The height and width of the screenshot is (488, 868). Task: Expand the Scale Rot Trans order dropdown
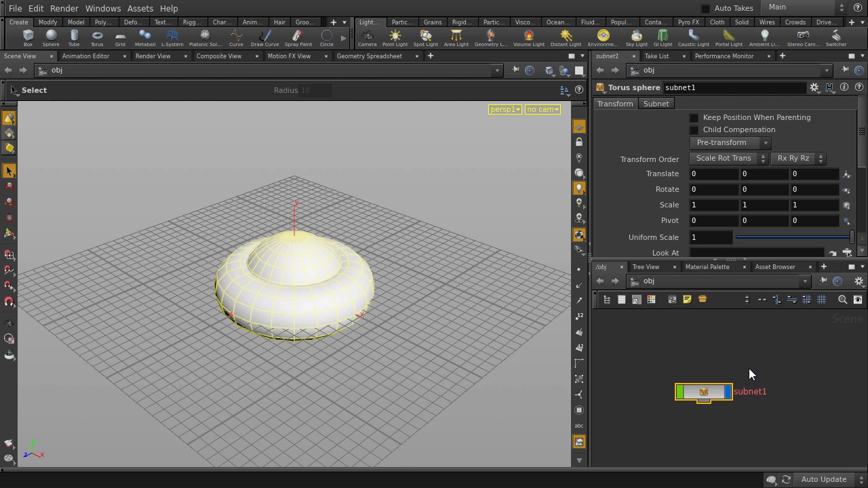click(x=728, y=159)
